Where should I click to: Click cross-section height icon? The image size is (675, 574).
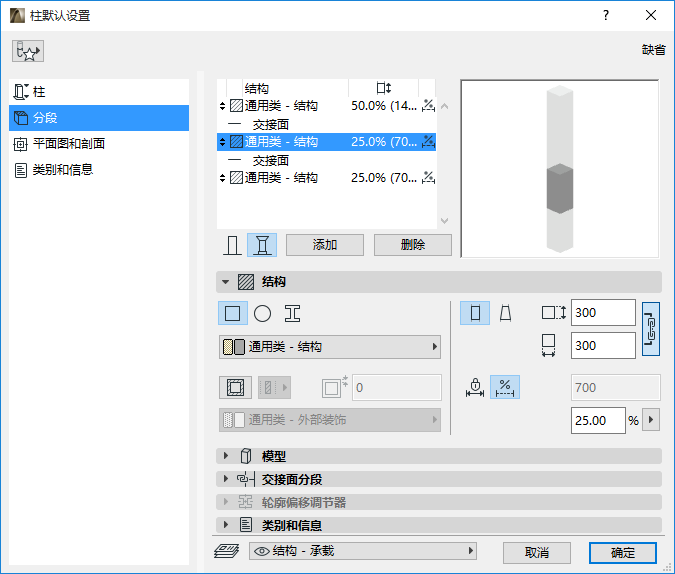coord(554,313)
